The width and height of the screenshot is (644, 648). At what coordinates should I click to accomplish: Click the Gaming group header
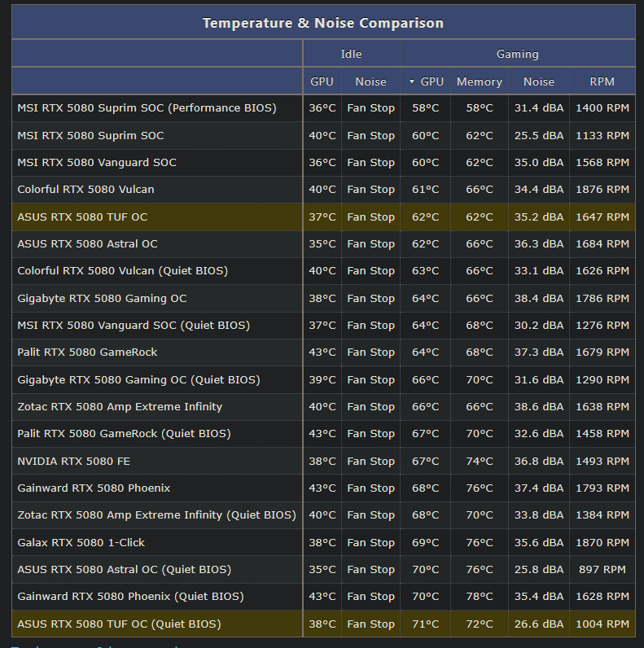518,54
